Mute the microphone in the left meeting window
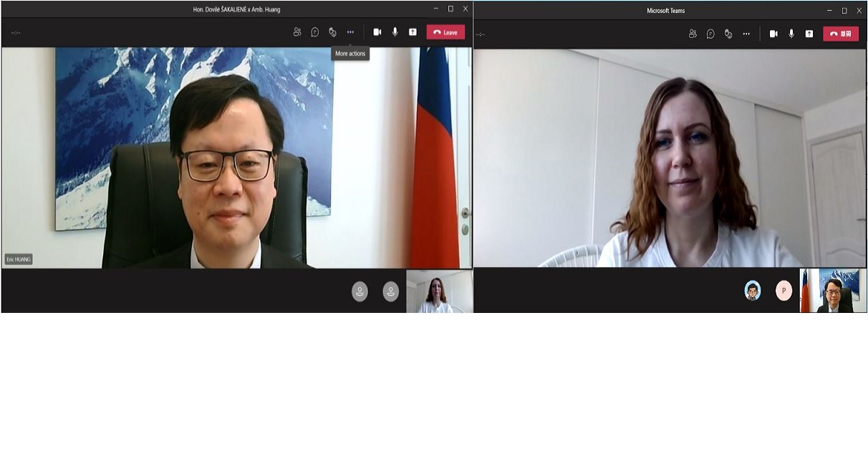Viewport: 868px width, 464px height. (395, 32)
